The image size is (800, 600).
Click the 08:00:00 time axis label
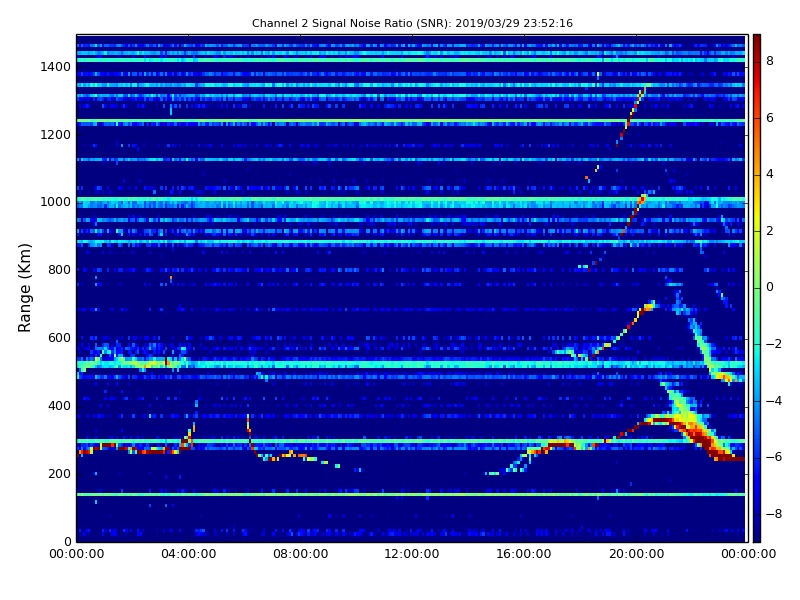click(x=301, y=554)
